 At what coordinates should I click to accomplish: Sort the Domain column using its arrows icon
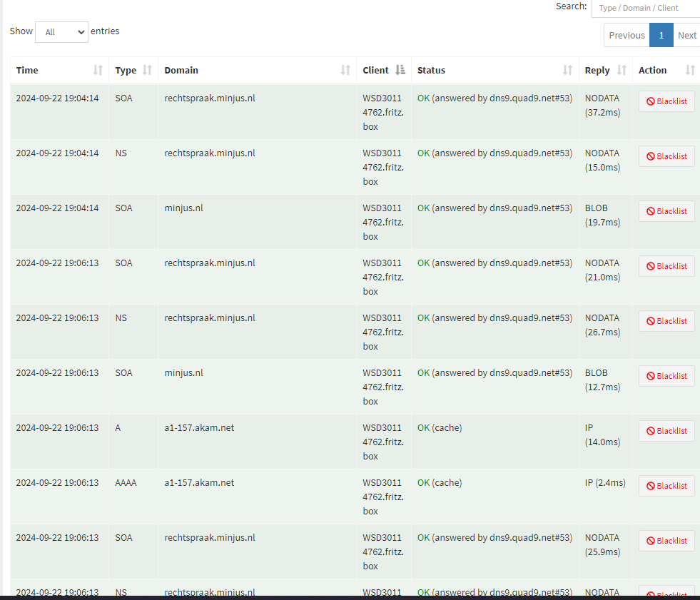point(345,70)
